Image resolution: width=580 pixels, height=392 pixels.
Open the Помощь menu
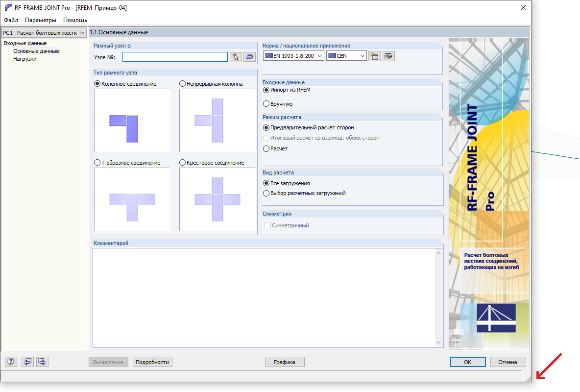click(x=75, y=20)
